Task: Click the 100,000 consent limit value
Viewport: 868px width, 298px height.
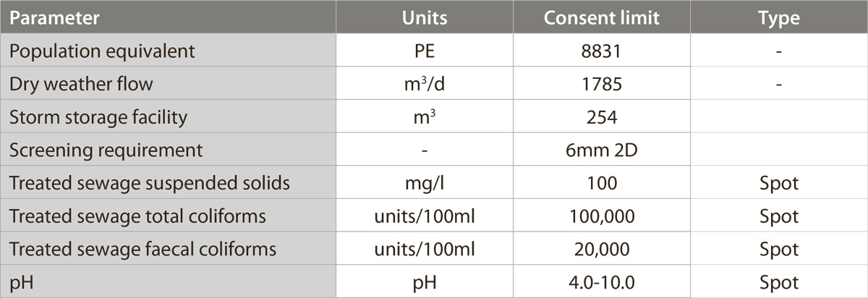Action: (602, 216)
